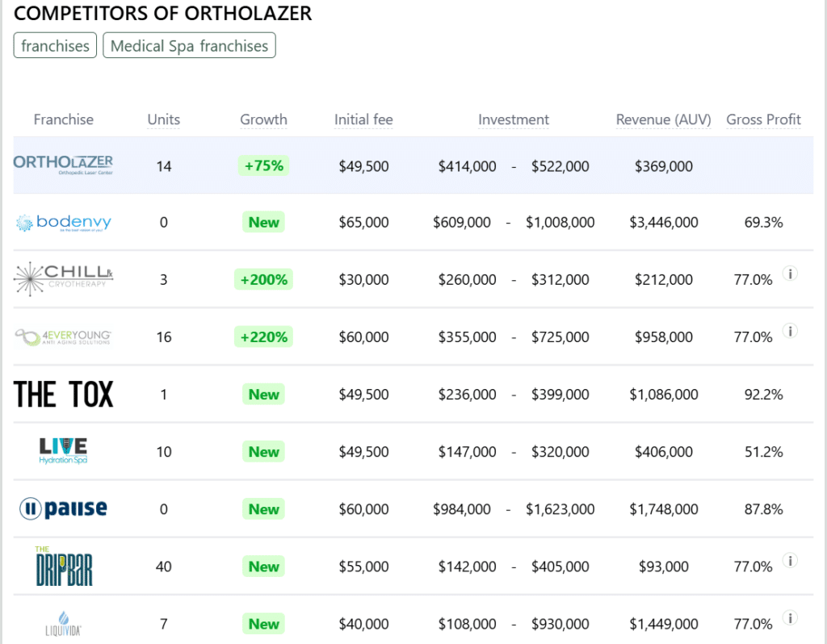Image resolution: width=827 pixels, height=644 pixels.
Task: Sort by the Initial fee column header
Action: pyautogui.click(x=363, y=119)
